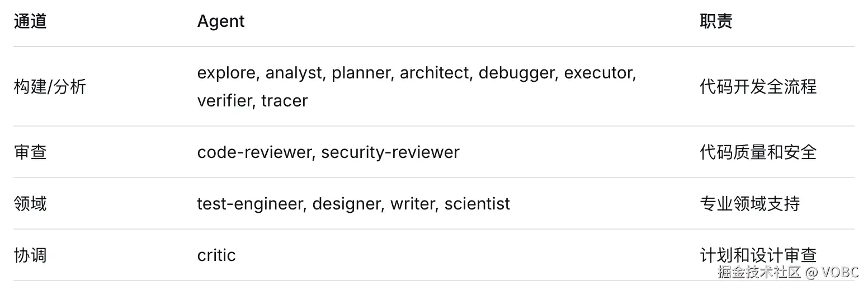
Task: Open the 掘金技术社区 @ VOBC watermark
Action: tap(787, 272)
